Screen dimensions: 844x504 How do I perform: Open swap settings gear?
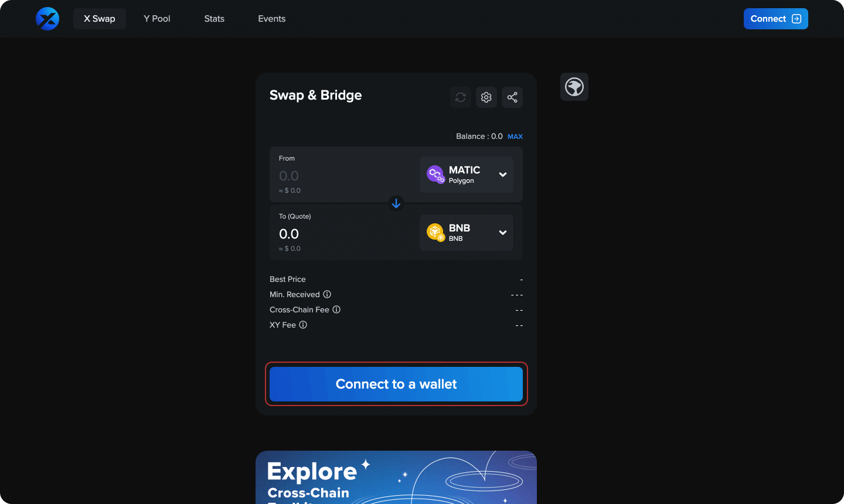(x=486, y=97)
